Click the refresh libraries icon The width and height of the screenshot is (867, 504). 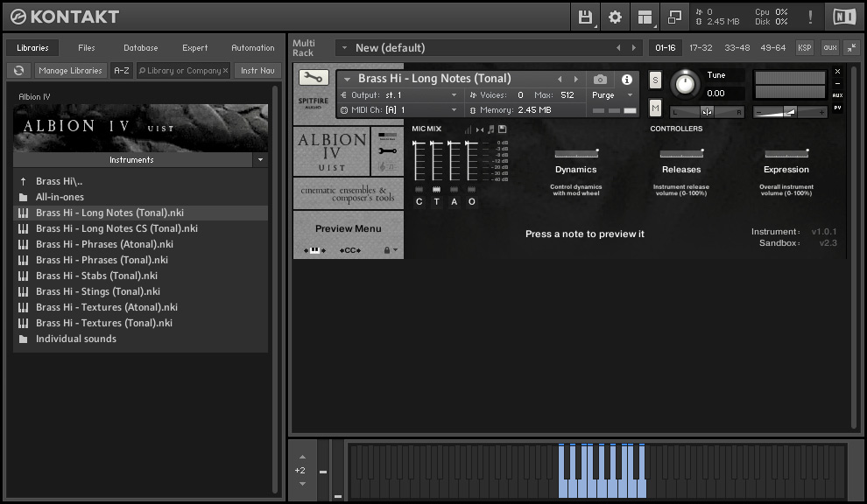(19, 71)
